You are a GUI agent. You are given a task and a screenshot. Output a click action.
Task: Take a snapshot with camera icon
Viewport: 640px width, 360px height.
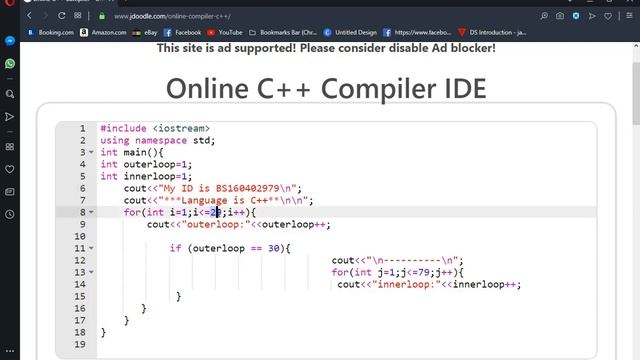point(560,16)
